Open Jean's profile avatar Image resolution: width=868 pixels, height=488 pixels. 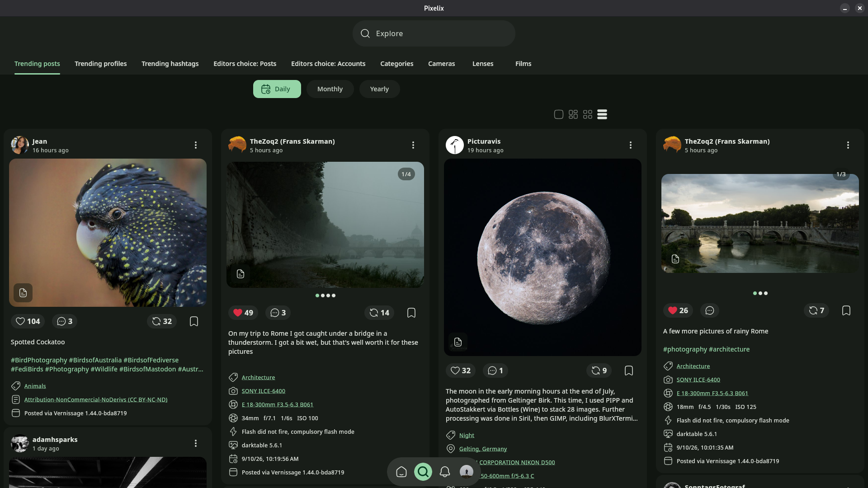pos(20,145)
